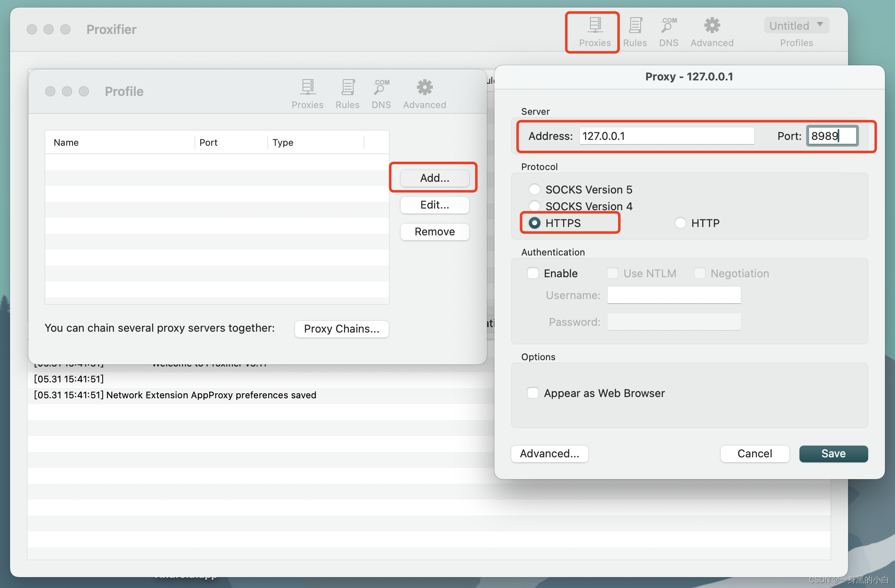Screen dimensions: 895x588
Task: Click Rules icon in Profile window
Action: pyautogui.click(x=347, y=93)
